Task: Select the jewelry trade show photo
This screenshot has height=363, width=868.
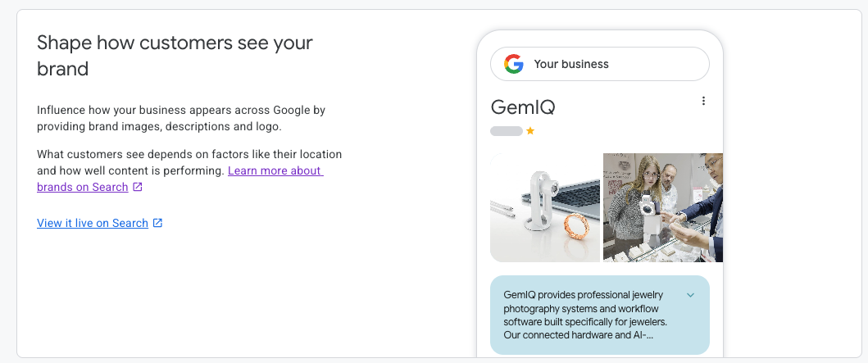Action: [662, 207]
